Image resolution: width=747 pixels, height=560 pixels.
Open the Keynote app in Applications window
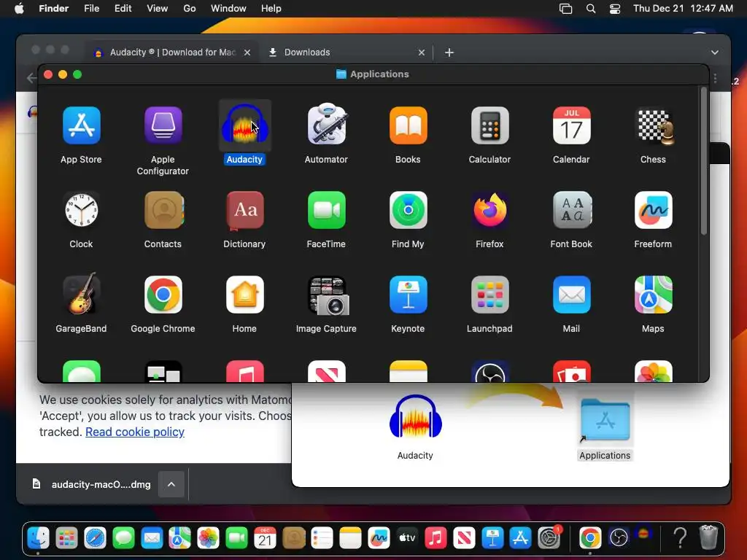click(409, 295)
